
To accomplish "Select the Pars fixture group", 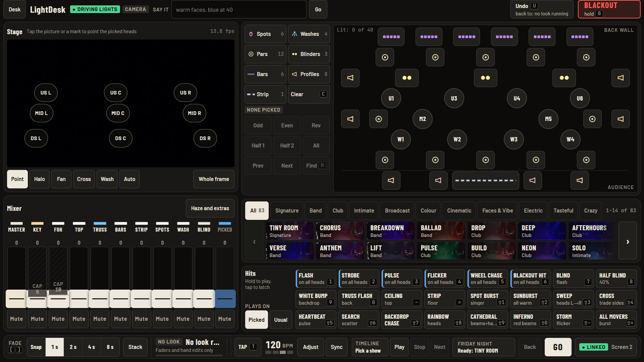I will [x=265, y=54].
